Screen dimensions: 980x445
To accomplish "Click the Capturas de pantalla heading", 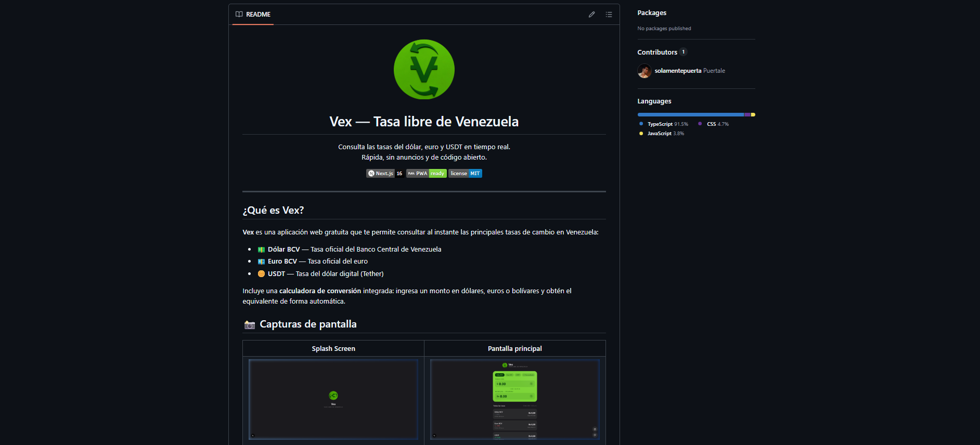I will point(308,324).
